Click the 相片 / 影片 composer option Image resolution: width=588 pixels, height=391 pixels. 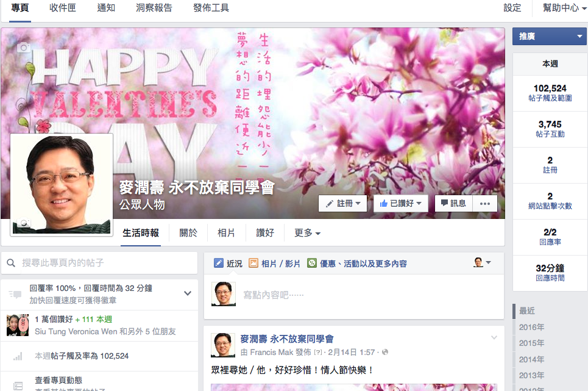click(x=275, y=264)
